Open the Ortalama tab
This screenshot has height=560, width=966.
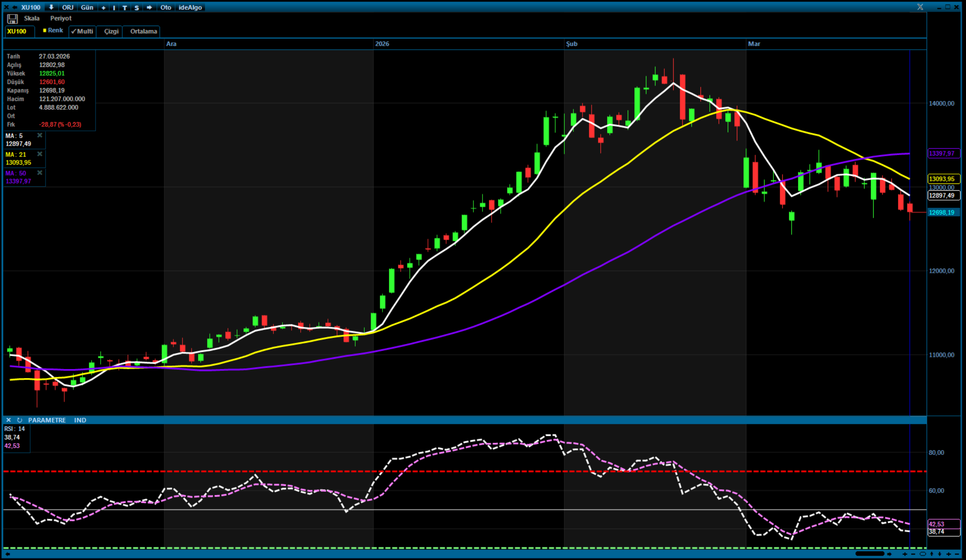point(144,31)
